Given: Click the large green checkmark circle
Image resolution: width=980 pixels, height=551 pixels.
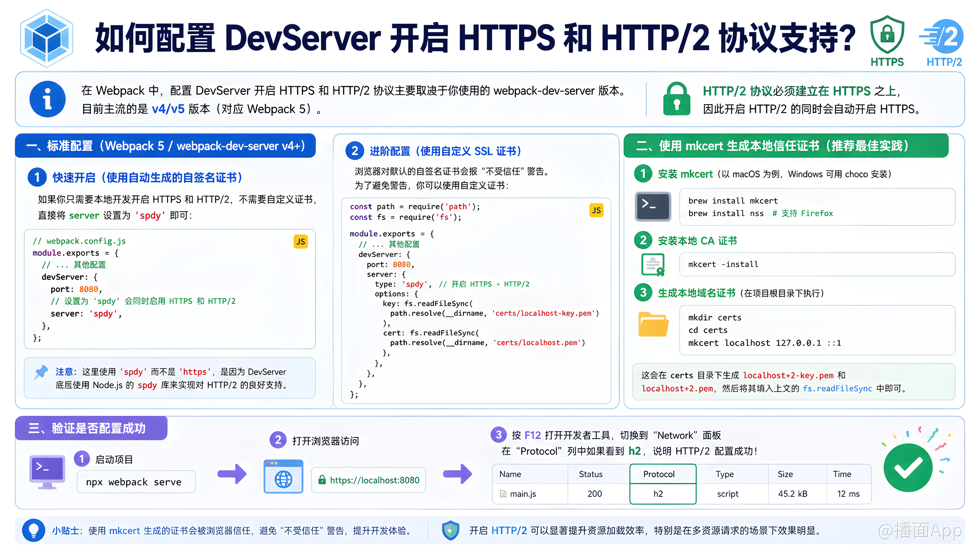Looking at the screenshot, I should click(x=908, y=468).
